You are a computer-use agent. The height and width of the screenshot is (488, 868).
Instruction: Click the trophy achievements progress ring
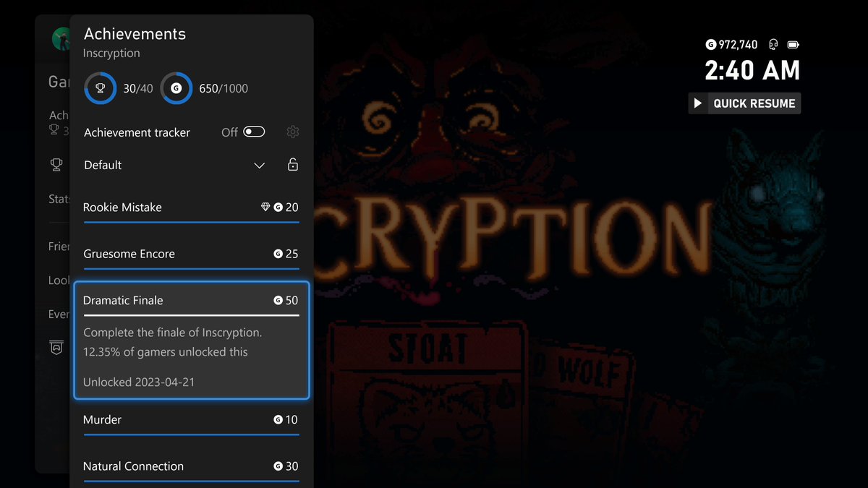coord(101,88)
